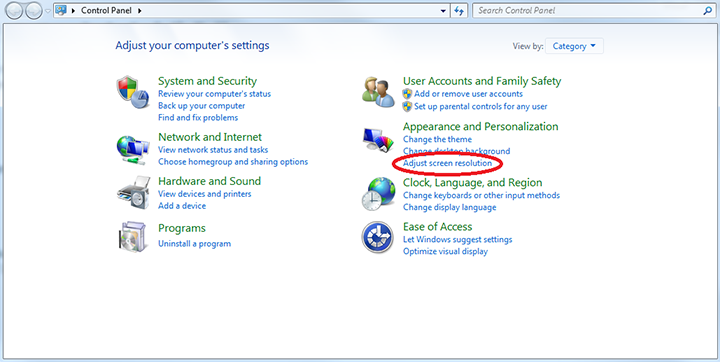Viewport: 720px width, 362px height.
Task: Click Back up your computer
Action: 202,106
